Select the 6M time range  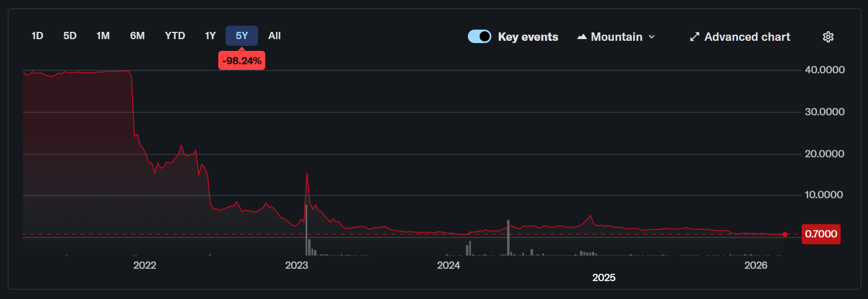pos(137,36)
